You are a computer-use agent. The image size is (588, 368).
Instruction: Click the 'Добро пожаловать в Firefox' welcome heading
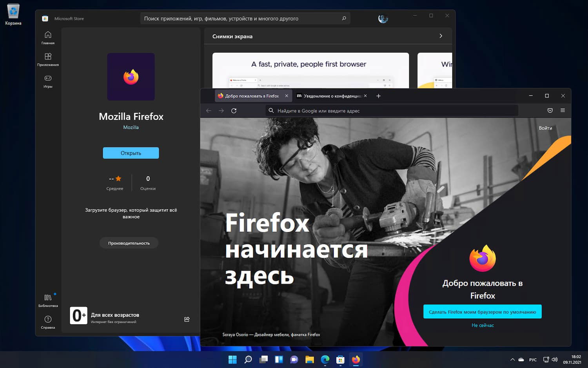point(483,289)
